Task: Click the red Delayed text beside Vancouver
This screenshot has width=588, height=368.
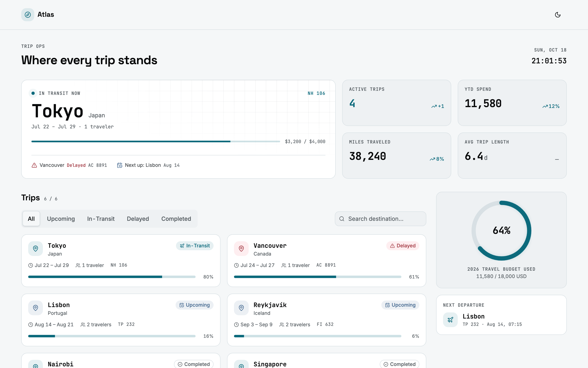Action: click(76, 166)
